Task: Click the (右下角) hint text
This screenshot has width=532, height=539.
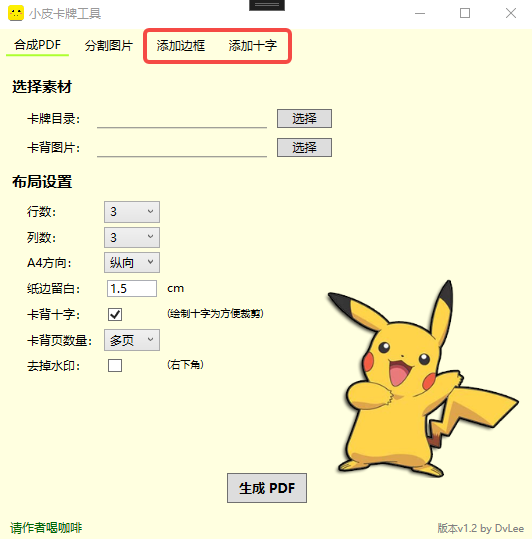Action: point(185,364)
